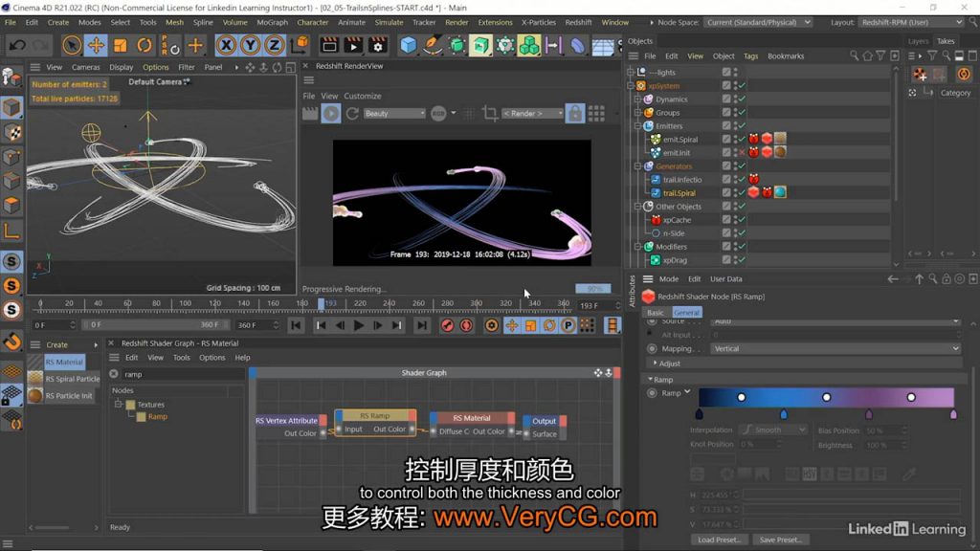Click the Load Preset button
The width and height of the screenshot is (980, 551).
(720, 540)
